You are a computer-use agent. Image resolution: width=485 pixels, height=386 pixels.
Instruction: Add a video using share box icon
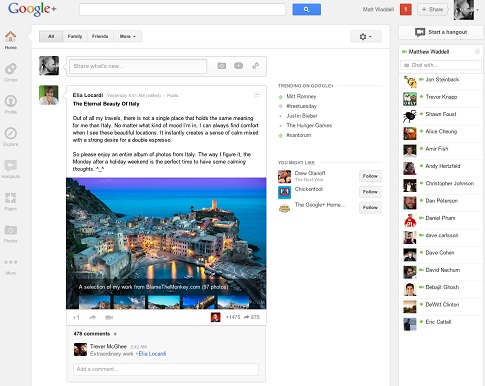click(238, 66)
